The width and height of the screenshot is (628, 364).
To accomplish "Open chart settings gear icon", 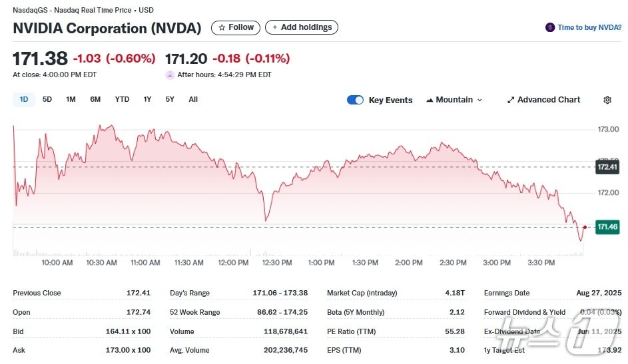I will [x=607, y=100].
